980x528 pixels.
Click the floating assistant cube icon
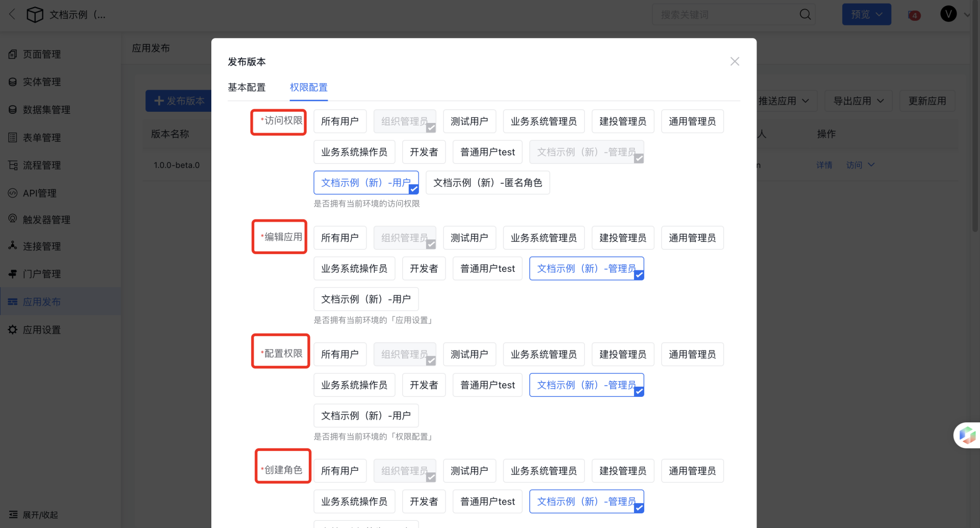click(967, 435)
